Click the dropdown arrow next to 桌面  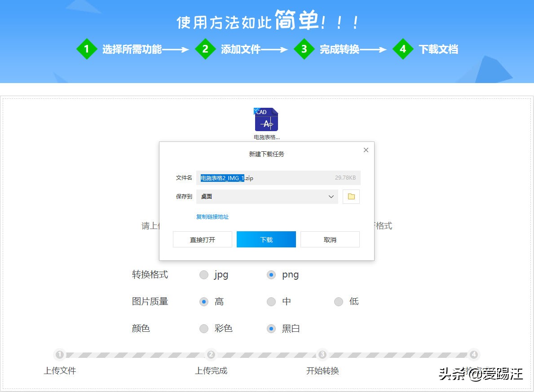331,197
